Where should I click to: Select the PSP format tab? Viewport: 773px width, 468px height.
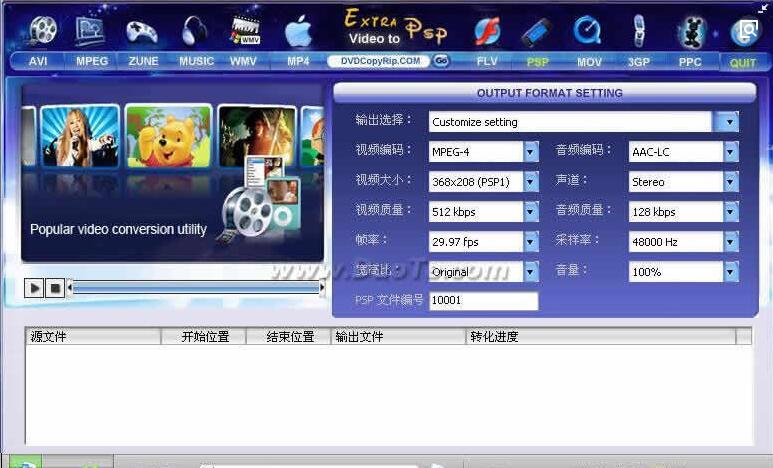[537, 62]
